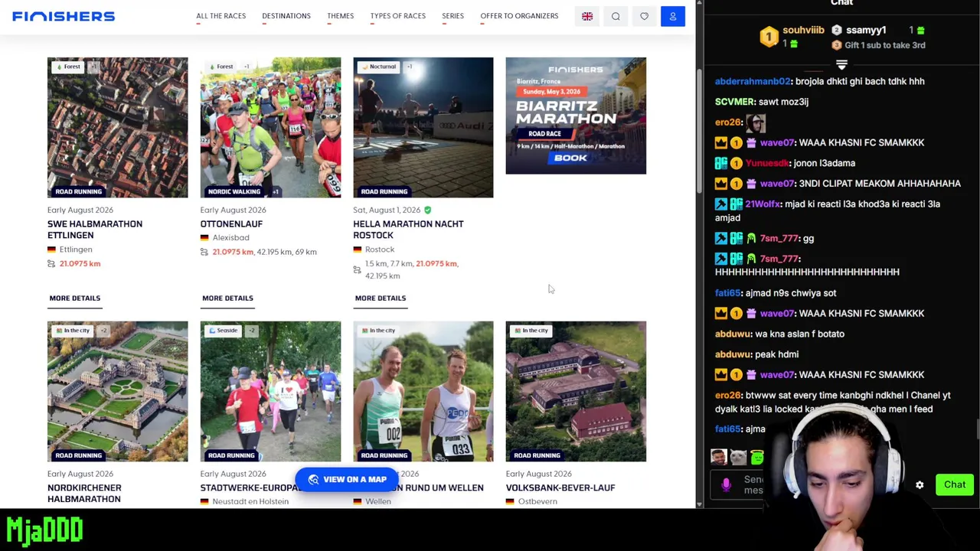Click Book on the Biarritz Marathon ad
This screenshot has height=551, width=980.
pyautogui.click(x=570, y=158)
